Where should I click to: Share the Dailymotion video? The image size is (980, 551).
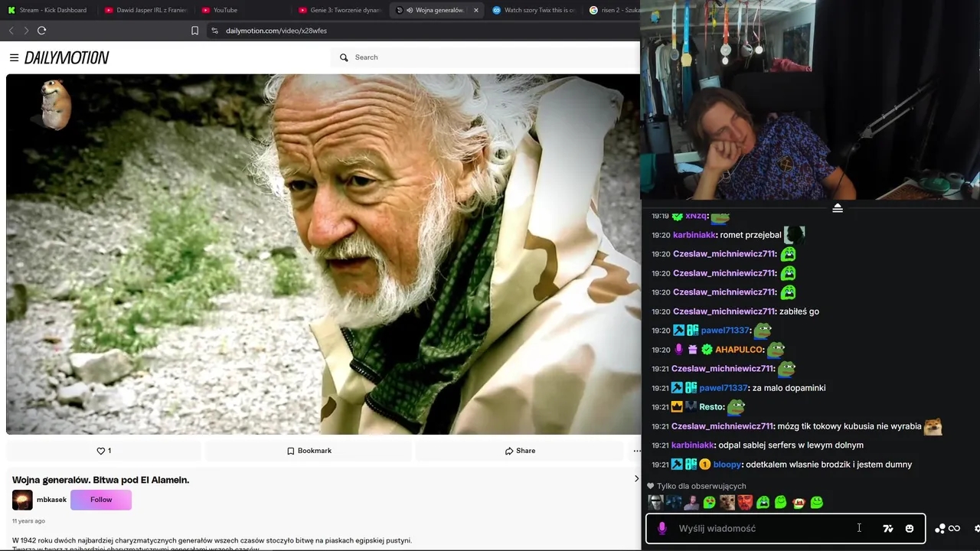520,451
